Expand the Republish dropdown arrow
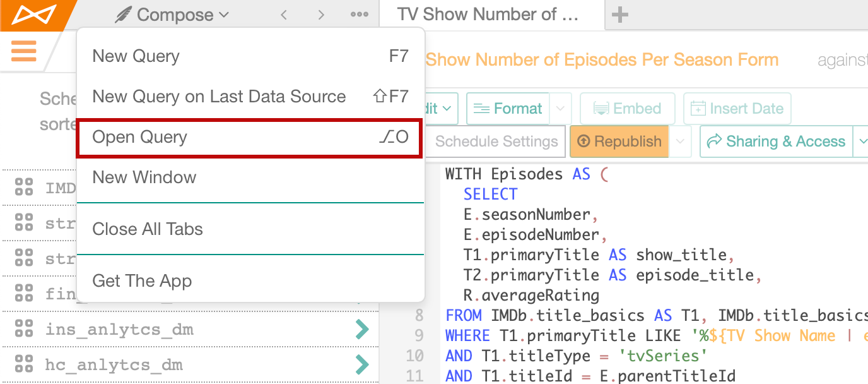 (x=681, y=141)
